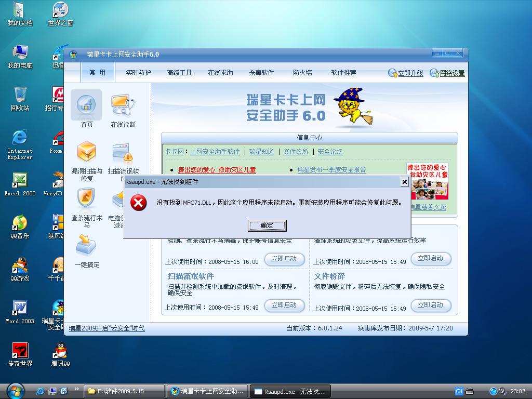Open 瑞星发布一季度安全报告 link
532x399 pixels.
click(331, 170)
